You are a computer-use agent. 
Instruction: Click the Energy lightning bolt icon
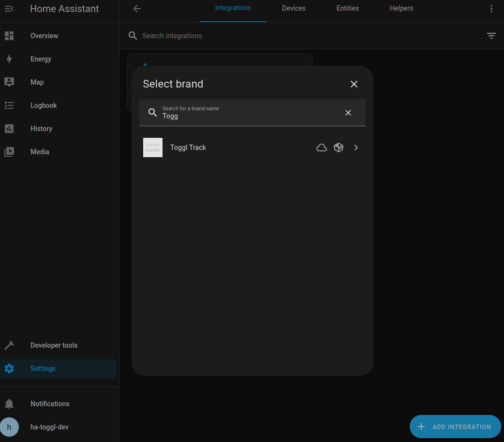coord(9,59)
